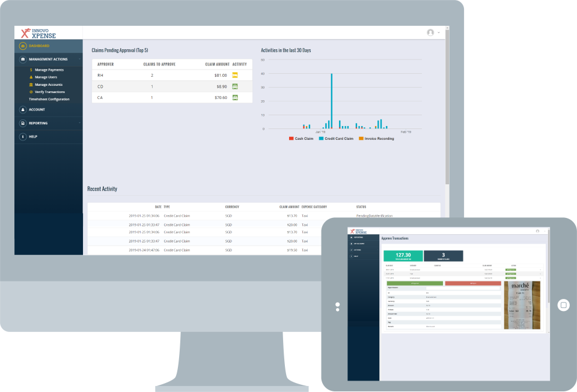Click the check icon beside Verify Transactions
Screen dimensions: 577x392
click(x=31, y=92)
